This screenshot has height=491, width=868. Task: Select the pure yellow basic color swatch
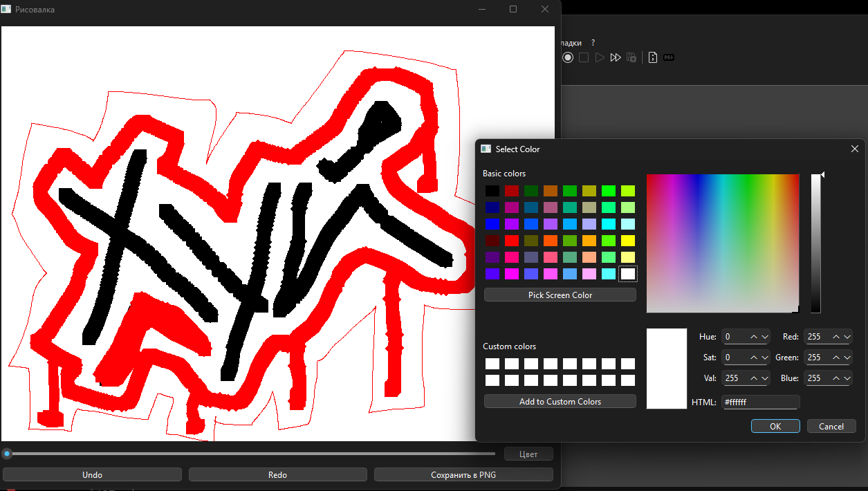click(x=627, y=241)
